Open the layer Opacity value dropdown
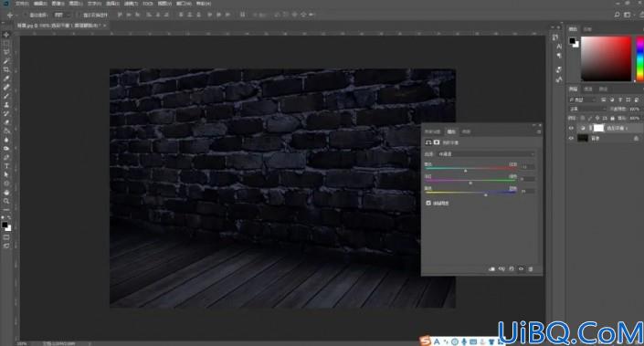Viewport: 644px width, 346px height. click(x=635, y=109)
